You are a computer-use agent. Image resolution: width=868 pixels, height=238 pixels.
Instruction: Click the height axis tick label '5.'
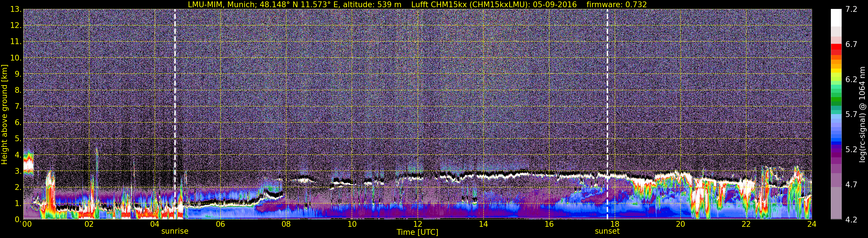pyautogui.click(x=18, y=139)
